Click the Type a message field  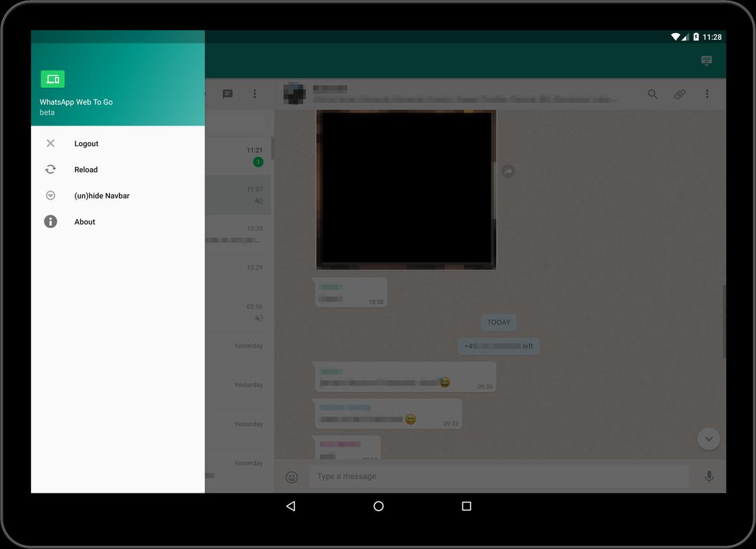pyautogui.click(x=499, y=476)
